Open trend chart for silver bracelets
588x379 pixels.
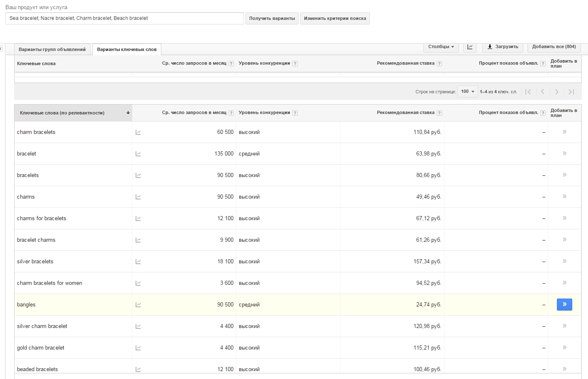coord(138,262)
